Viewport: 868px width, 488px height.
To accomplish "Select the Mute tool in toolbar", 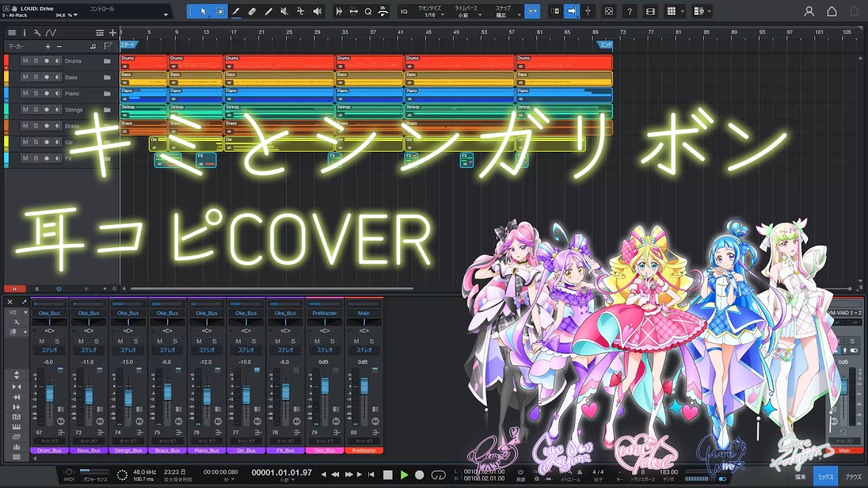I will 284,12.
